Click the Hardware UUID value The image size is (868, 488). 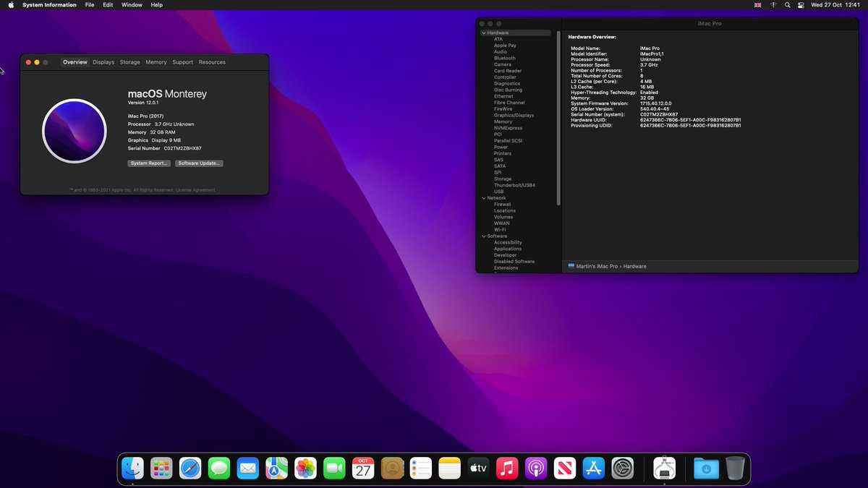tap(691, 120)
